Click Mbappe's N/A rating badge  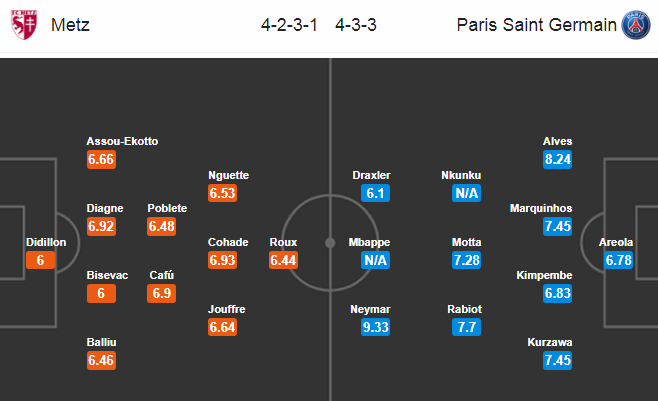pyautogui.click(x=376, y=260)
